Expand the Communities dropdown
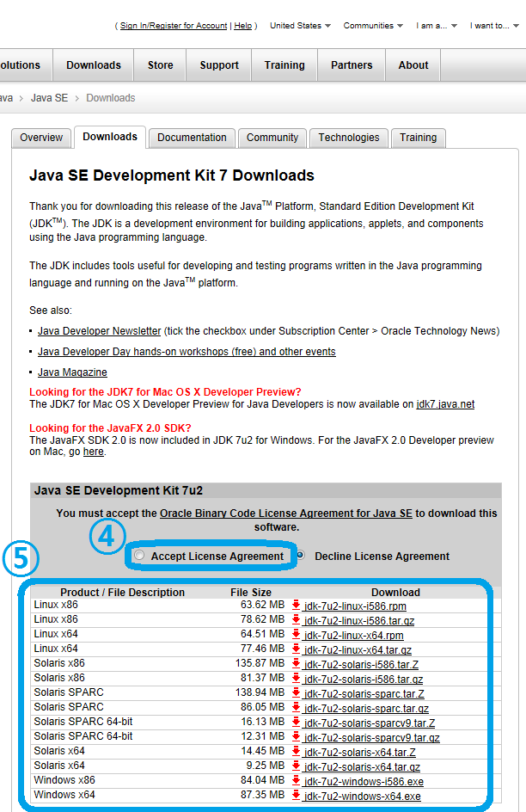This screenshot has width=526, height=812. click(x=373, y=26)
